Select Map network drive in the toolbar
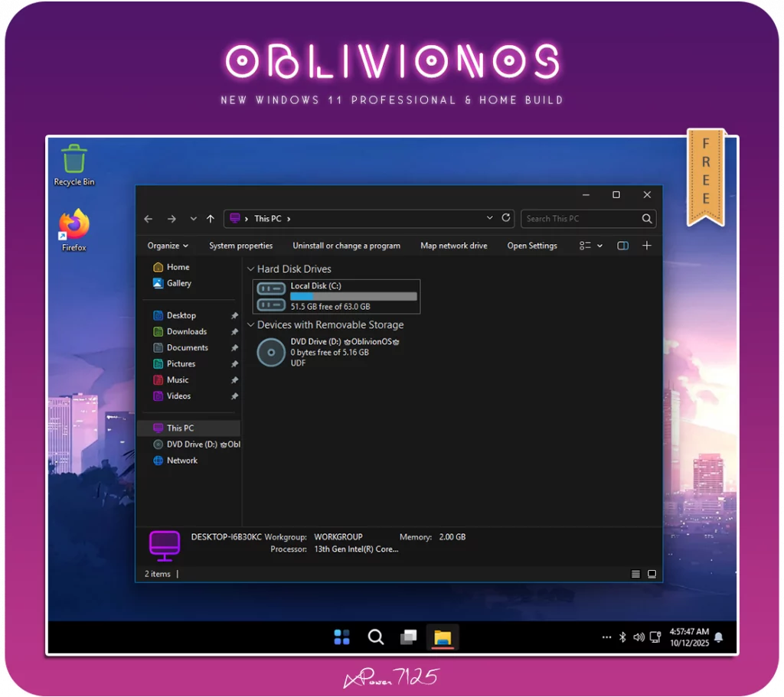This screenshot has height=697, width=784. coord(454,246)
